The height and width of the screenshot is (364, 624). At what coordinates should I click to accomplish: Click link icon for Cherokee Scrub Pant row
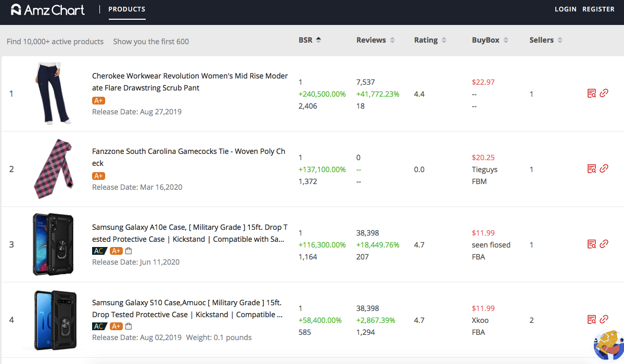tap(604, 94)
